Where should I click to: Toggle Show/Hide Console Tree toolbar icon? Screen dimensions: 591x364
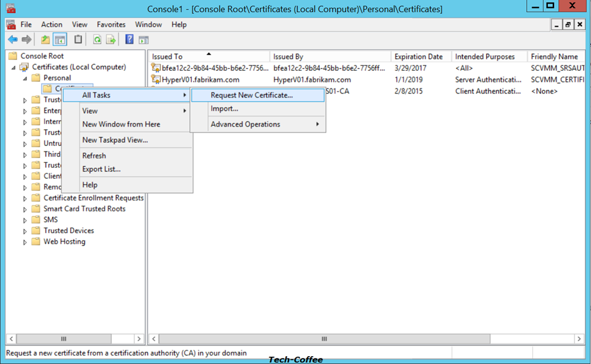pyautogui.click(x=60, y=39)
